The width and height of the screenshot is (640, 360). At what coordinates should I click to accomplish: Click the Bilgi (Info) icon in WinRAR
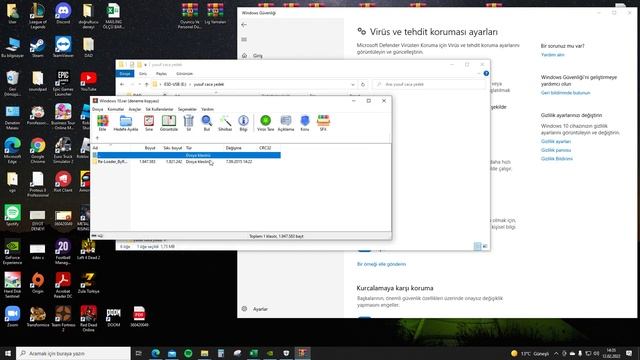pos(243,122)
